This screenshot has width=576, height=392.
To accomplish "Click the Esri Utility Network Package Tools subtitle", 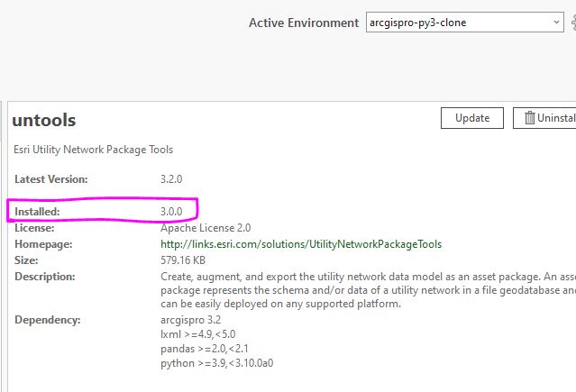I will (94, 149).
